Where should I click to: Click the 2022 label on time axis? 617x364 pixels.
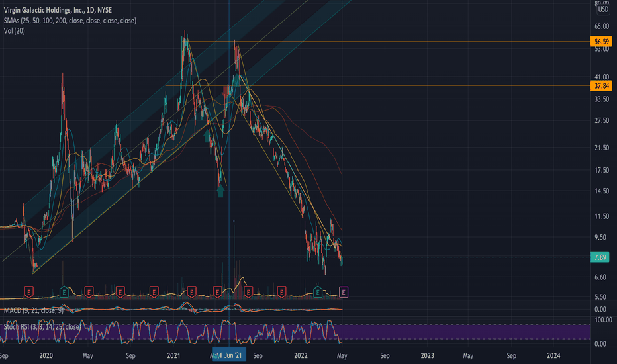coord(301,356)
